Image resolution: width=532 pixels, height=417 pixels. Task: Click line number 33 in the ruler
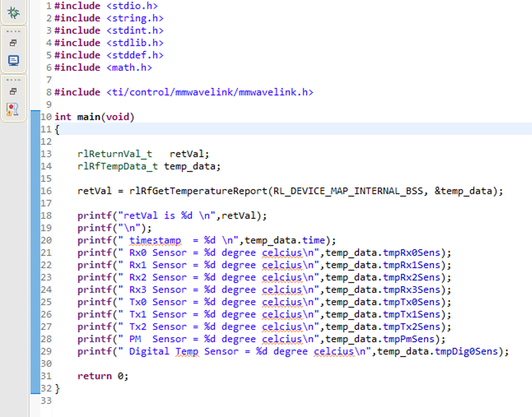46,400
